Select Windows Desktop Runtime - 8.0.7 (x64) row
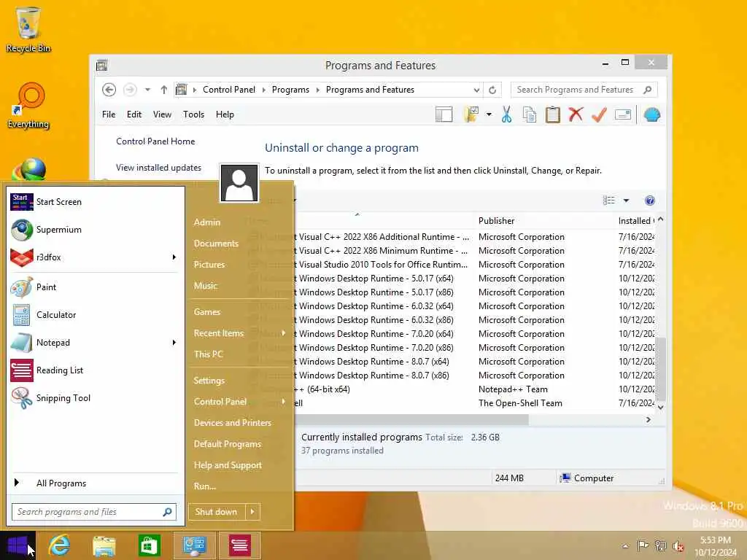The height and width of the screenshot is (560, 747). pos(474,362)
